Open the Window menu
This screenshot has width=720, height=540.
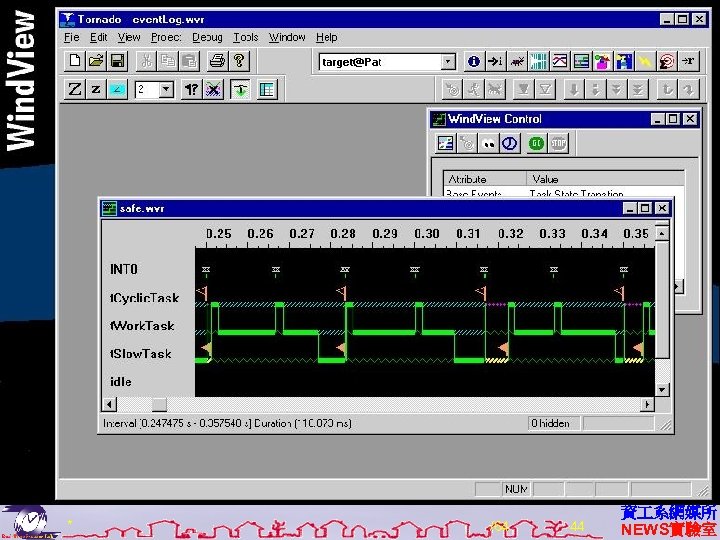(287, 37)
